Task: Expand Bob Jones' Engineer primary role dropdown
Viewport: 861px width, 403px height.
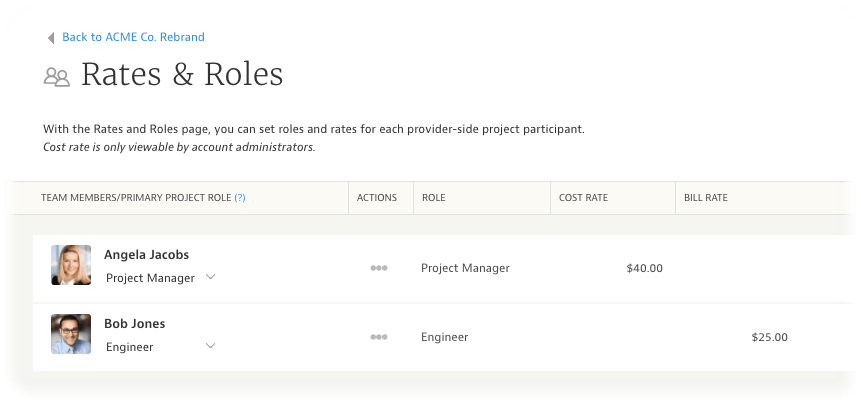Action: [x=210, y=346]
